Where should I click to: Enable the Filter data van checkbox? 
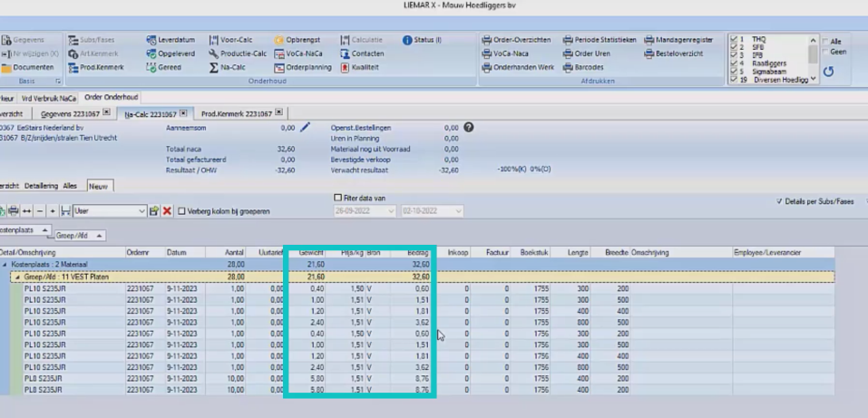tap(337, 198)
